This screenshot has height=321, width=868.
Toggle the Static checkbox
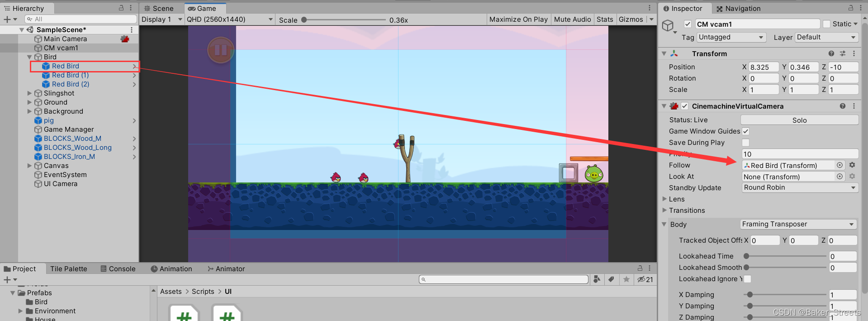coord(827,24)
